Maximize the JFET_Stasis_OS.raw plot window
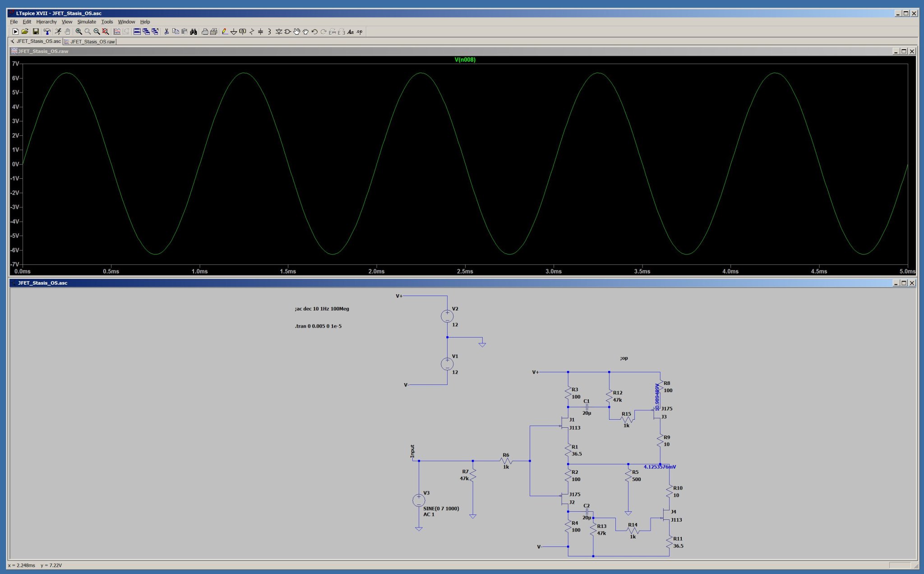The image size is (924, 574). [x=904, y=51]
